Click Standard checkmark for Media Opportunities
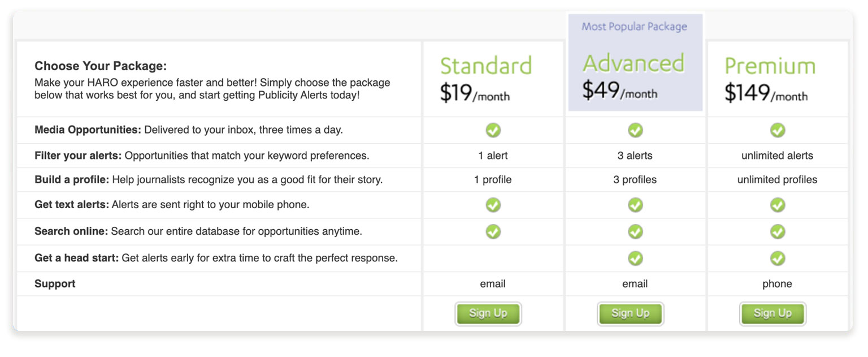 [x=493, y=130]
